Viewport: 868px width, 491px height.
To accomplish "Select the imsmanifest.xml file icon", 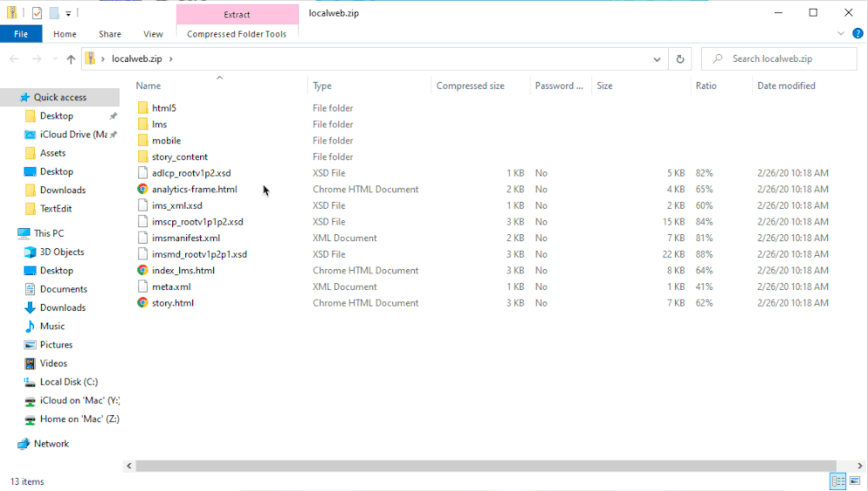I will pos(143,238).
